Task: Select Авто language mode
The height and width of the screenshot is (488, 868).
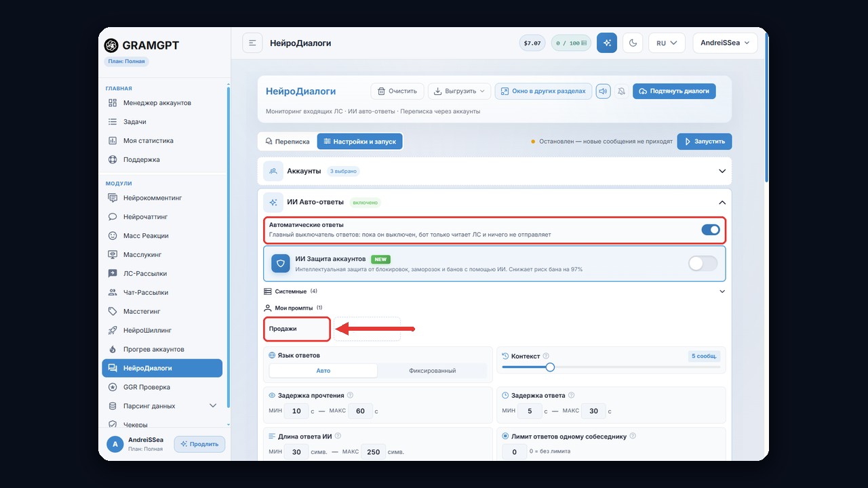Action: [323, 371]
